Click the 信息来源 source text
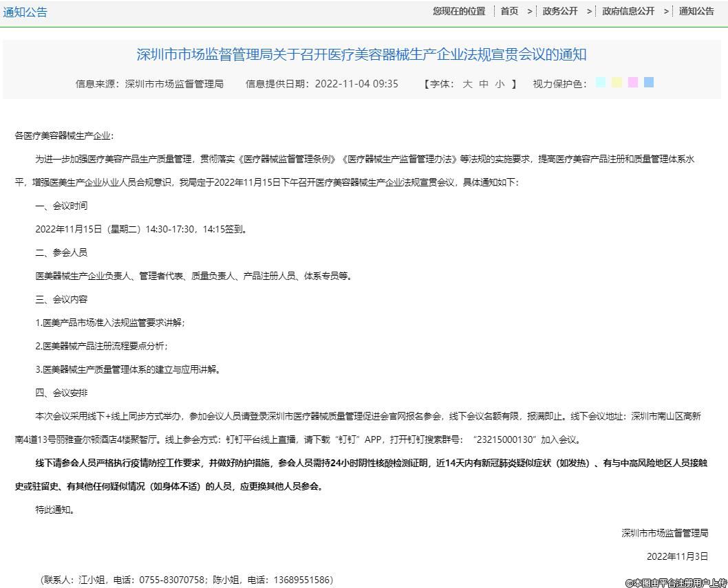The height and width of the screenshot is (588, 728). [x=149, y=84]
